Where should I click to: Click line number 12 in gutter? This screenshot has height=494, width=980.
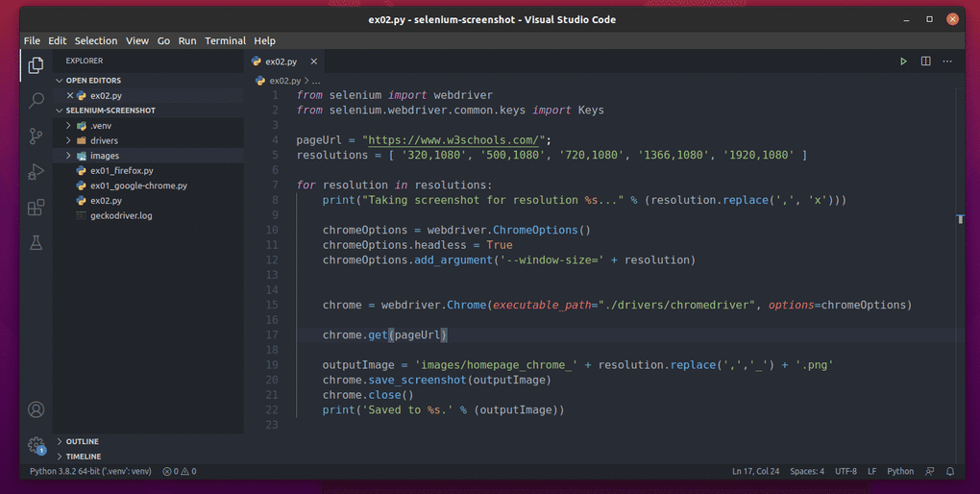coord(272,260)
